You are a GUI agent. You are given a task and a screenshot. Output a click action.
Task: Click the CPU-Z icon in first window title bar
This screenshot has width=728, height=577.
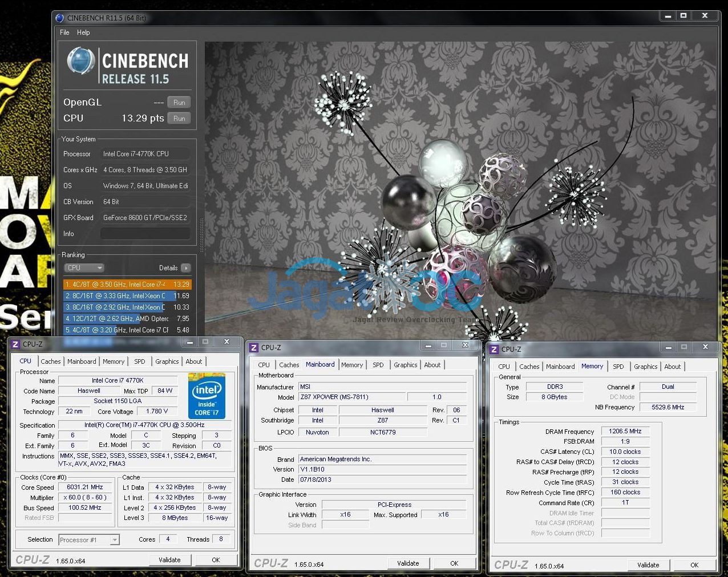(x=15, y=344)
